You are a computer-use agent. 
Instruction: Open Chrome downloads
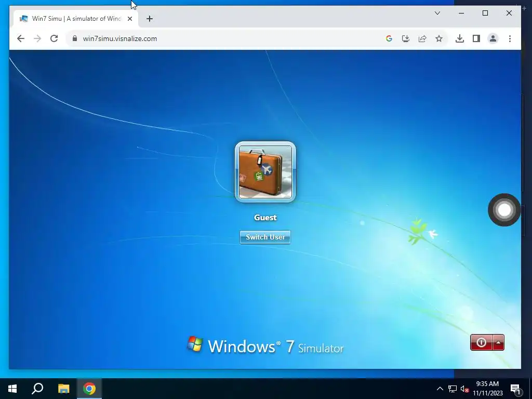(x=460, y=38)
